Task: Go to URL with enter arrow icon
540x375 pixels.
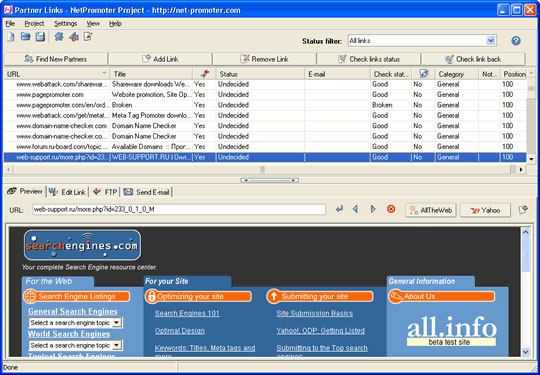Action: (x=340, y=209)
